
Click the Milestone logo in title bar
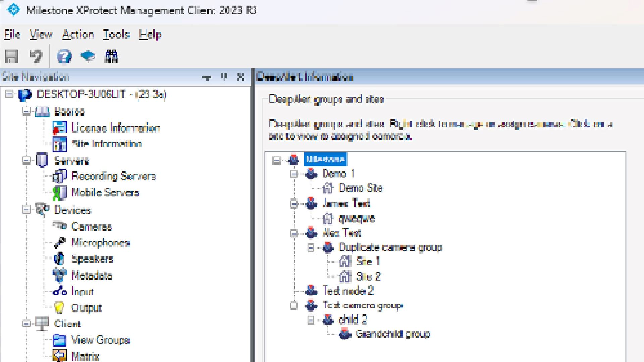(13, 9)
